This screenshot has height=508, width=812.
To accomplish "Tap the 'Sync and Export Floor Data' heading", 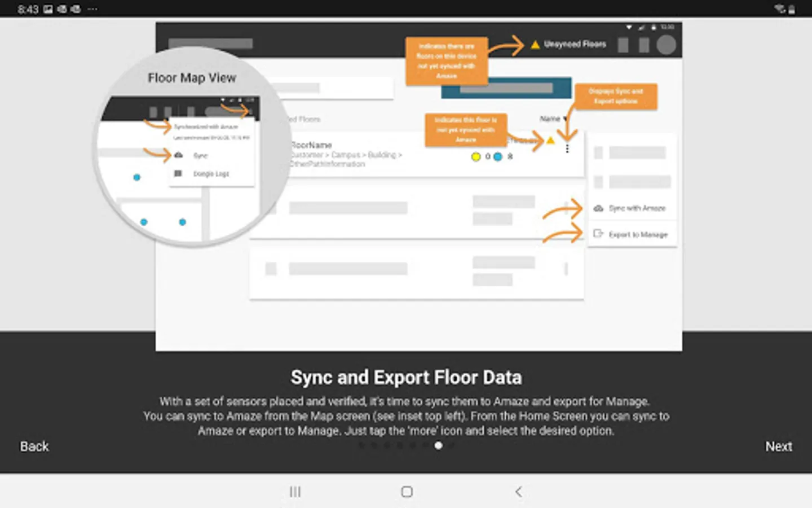I will click(406, 377).
